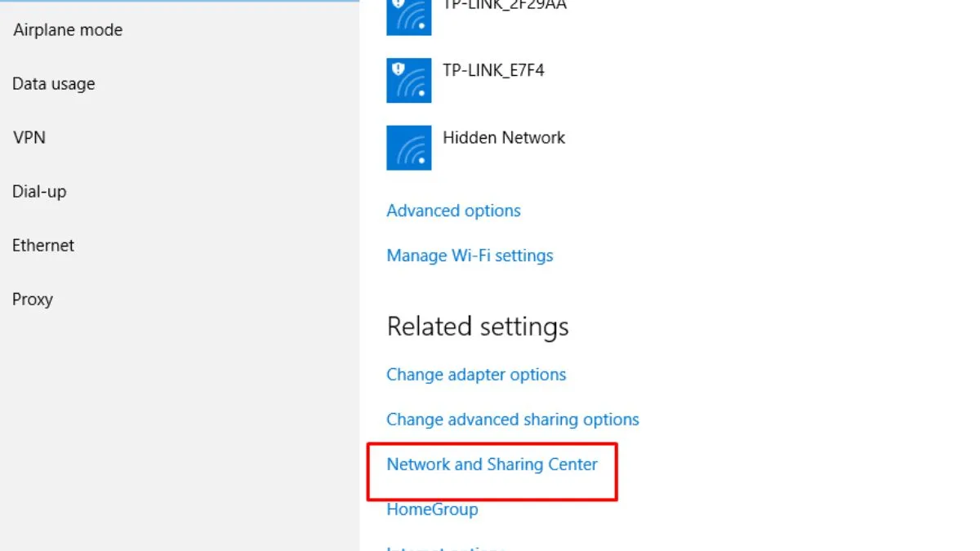Open Airplane mode settings
The image size is (980, 551).
point(67,29)
